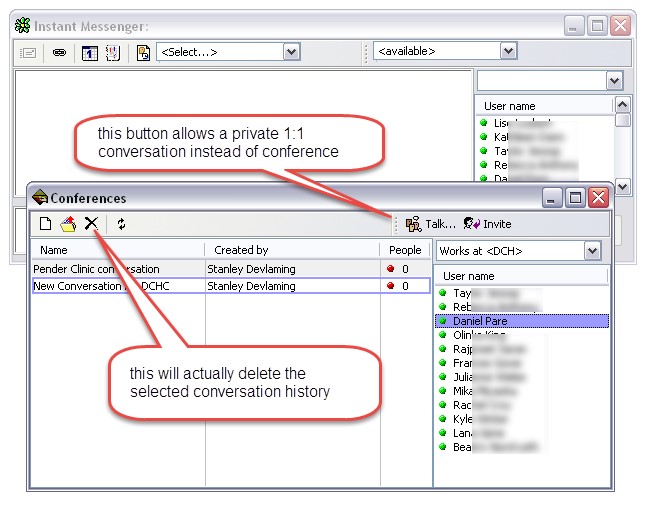
Task: Click the calendar icon showing number 1
Action: tap(89, 53)
